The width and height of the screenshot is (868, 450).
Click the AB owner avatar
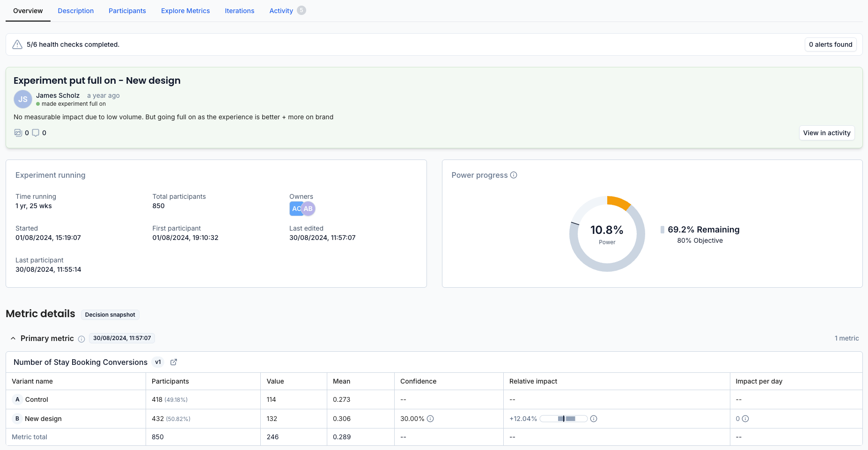pos(309,209)
